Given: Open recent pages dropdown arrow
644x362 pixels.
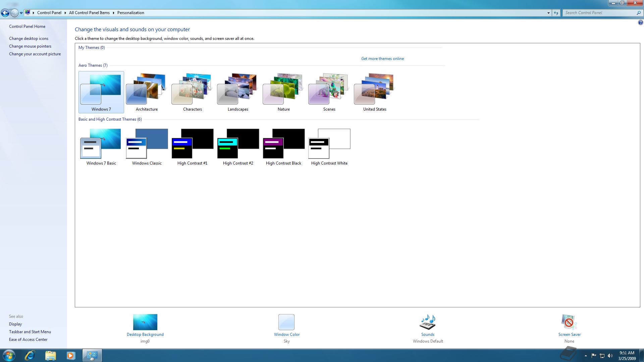Looking at the screenshot, I should [x=21, y=13].
